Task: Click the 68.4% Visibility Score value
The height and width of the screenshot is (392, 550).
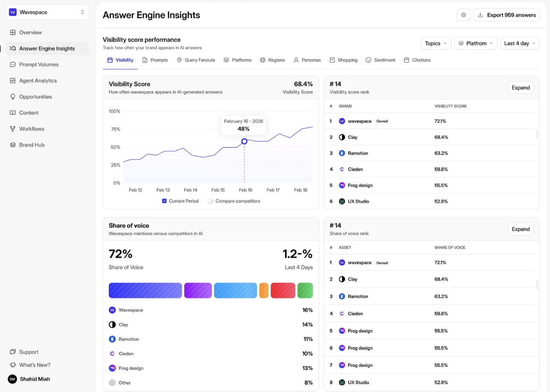Action: point(303,84)
